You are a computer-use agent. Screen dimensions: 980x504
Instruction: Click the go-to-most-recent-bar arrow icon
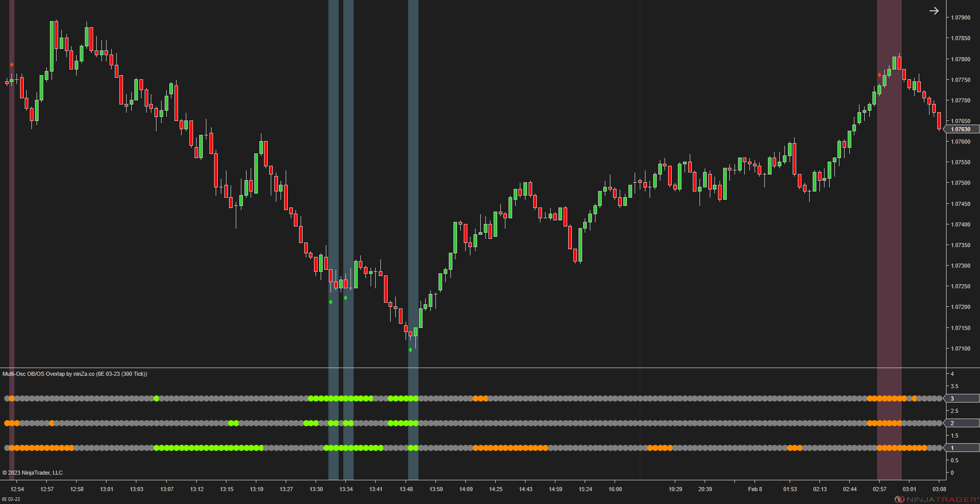pos(935,10)
